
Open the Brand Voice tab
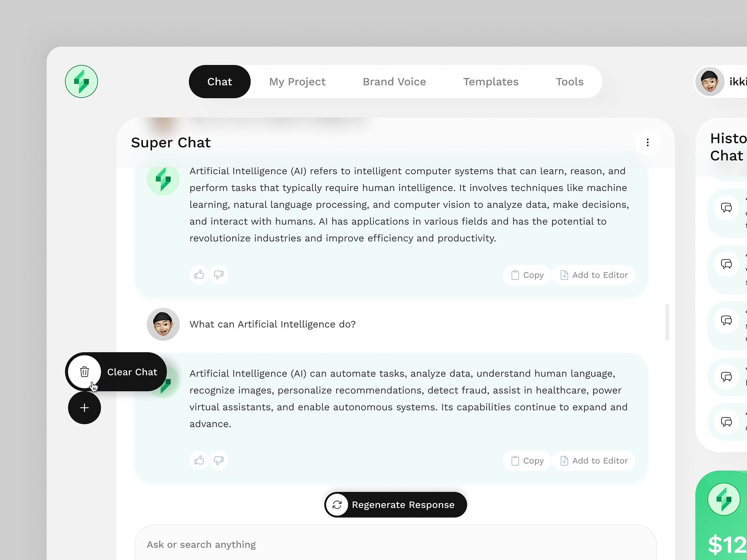(394, 82)
